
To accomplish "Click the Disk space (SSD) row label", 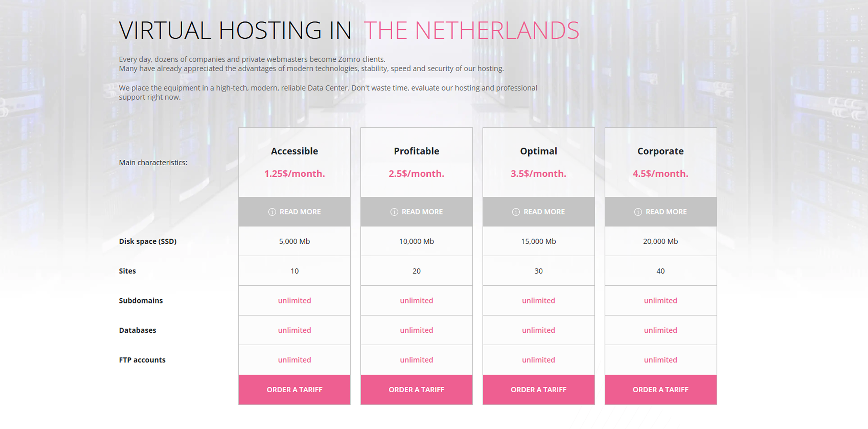I will (148, 241).
